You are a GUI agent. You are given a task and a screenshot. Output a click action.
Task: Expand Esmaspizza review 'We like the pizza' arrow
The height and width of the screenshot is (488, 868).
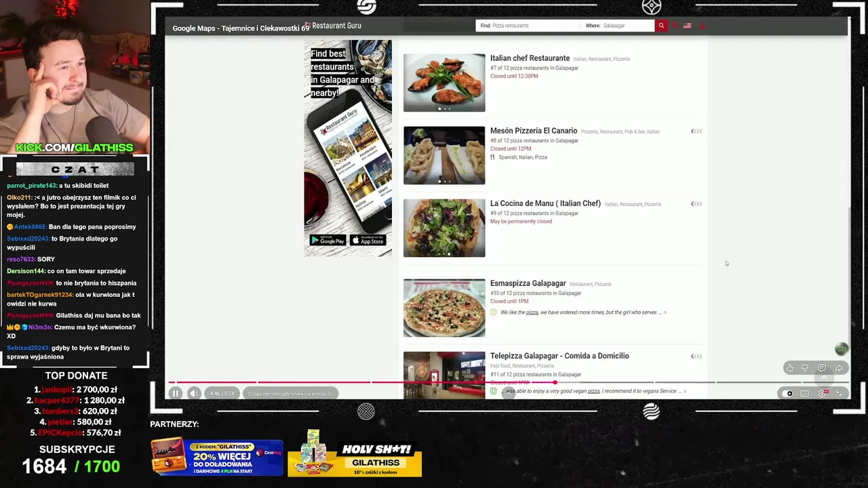(x=665, y=312)
